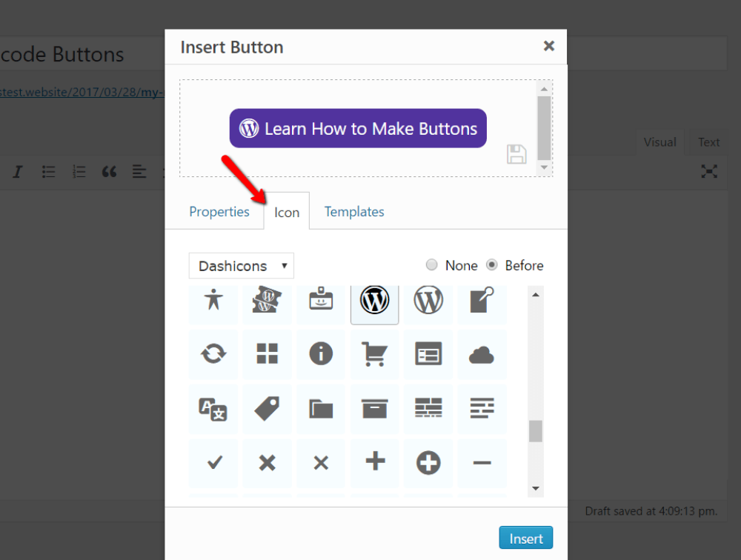Image resolution: width=741 pixels, height=560 pixels.
Task: Select the refresh arrows dashicon
Action: coord(213,354)
